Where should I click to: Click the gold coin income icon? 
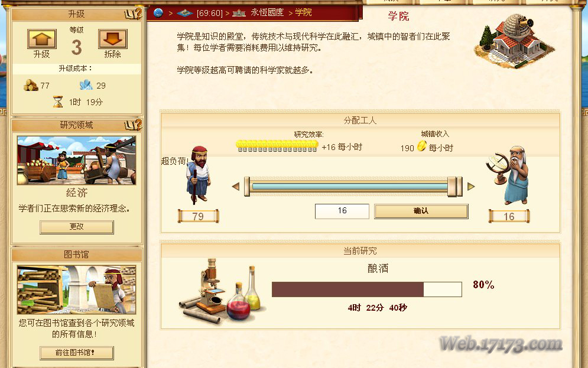(421, 146)
